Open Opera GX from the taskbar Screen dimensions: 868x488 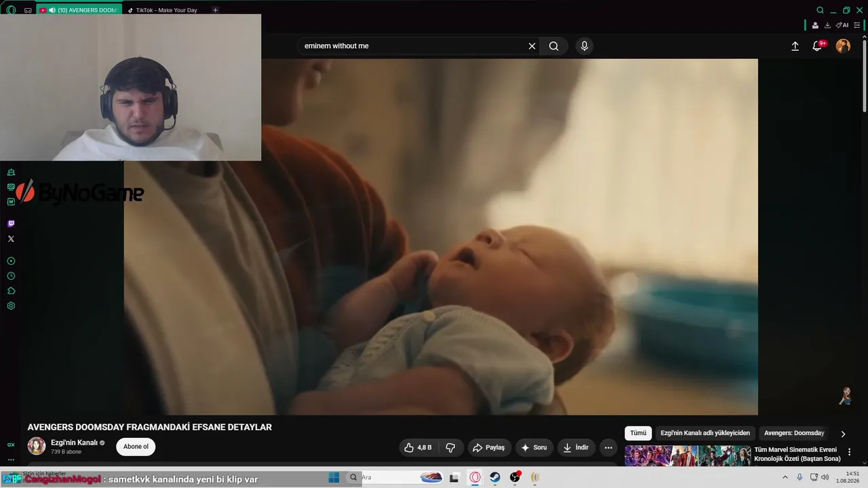click(475, 477)
